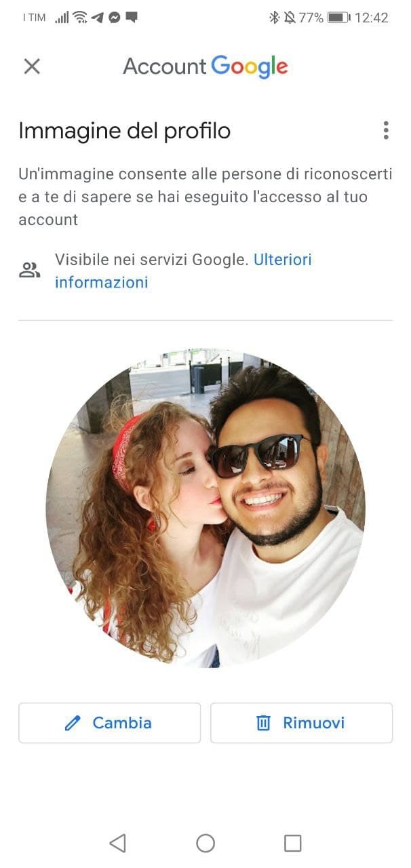Image resolution: width=411 pixels, height=868 pixels.
Task: Tap the Android back triangle
Action: (117, 843)
